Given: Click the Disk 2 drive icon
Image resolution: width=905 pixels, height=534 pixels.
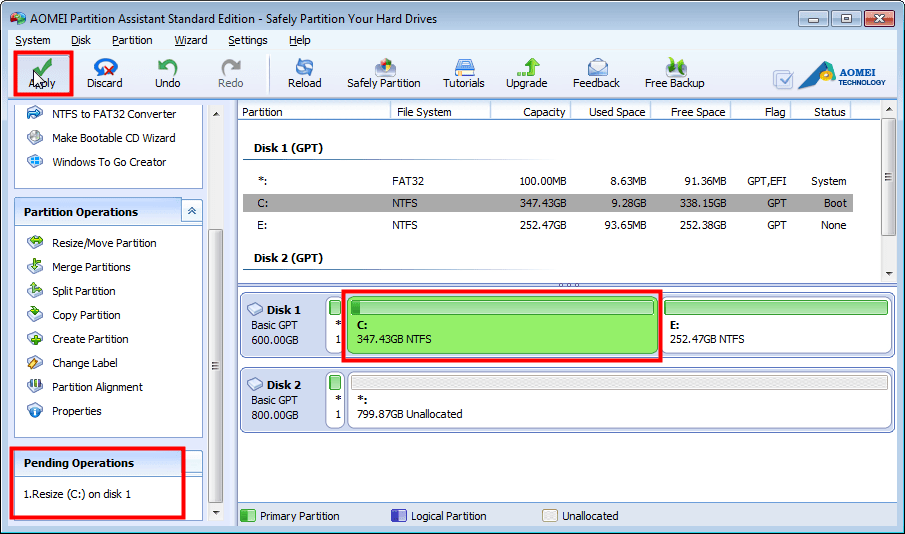Looking at the screenshot, I should click(x=255, y=384).
